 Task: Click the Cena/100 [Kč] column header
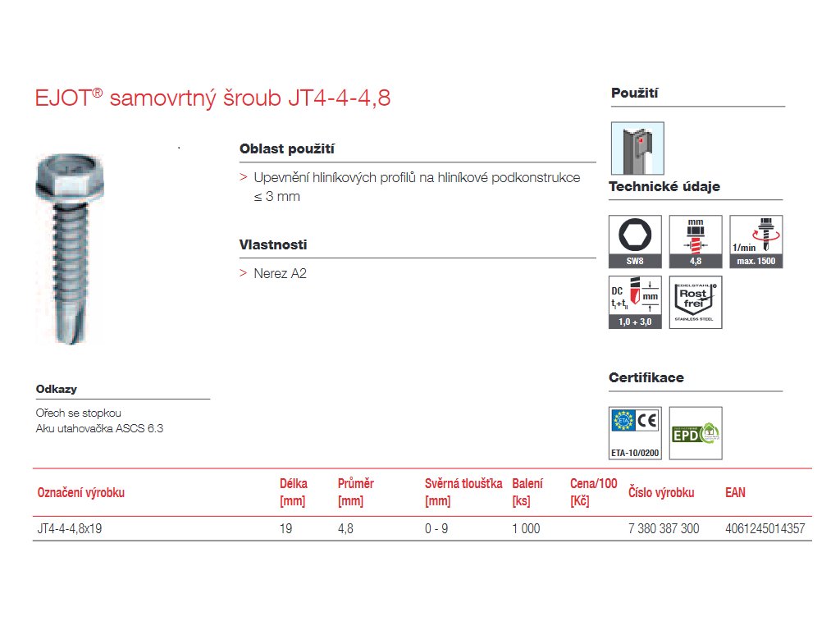coord(594,492)
